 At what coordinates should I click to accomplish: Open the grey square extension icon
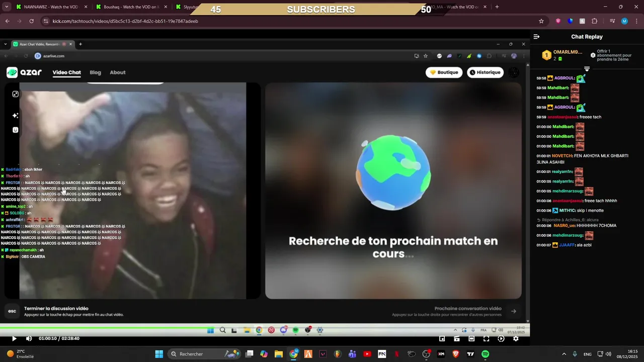(x=582, y=21)
